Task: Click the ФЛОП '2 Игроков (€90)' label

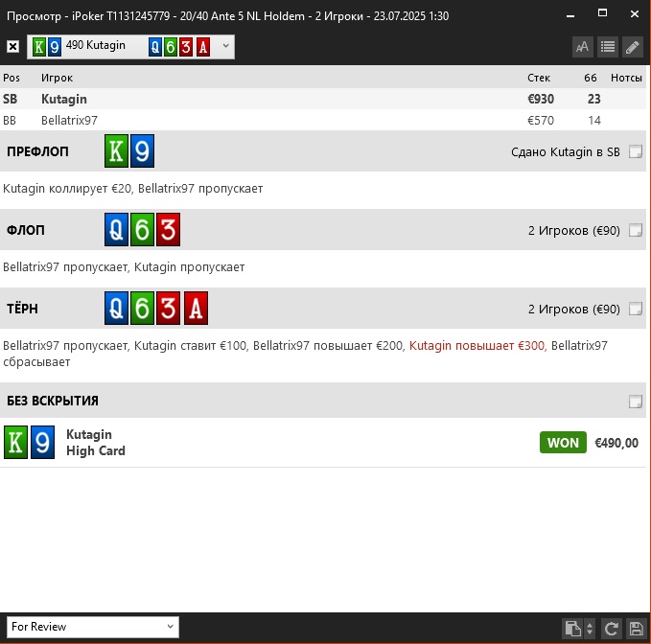Action: (573, 230)
